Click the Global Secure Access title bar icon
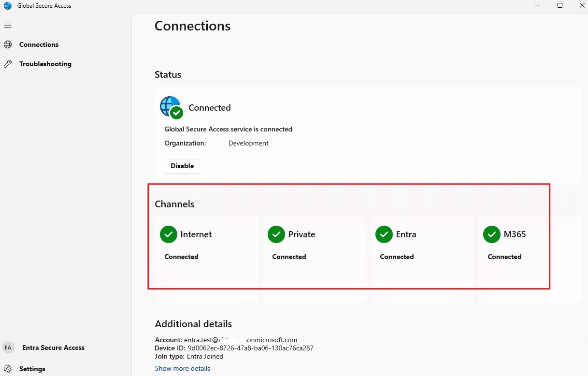588x376 pixels. (7, 5)
